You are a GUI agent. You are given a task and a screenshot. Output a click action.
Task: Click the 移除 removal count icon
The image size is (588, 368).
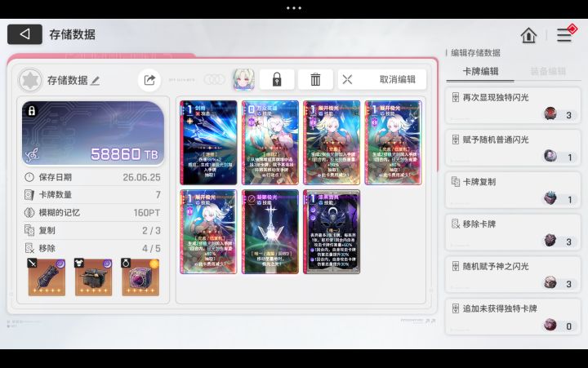[29, 248]
